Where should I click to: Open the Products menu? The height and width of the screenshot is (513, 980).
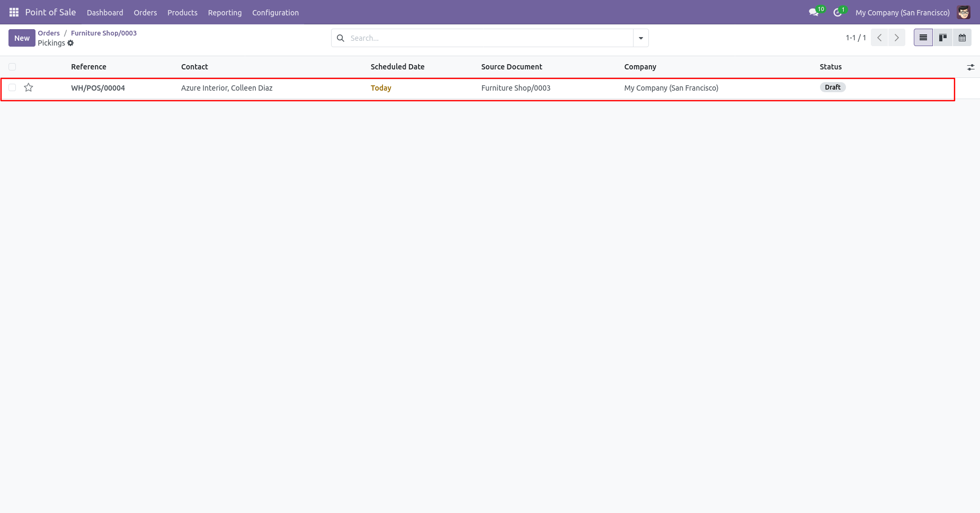[x=182, y=12]
